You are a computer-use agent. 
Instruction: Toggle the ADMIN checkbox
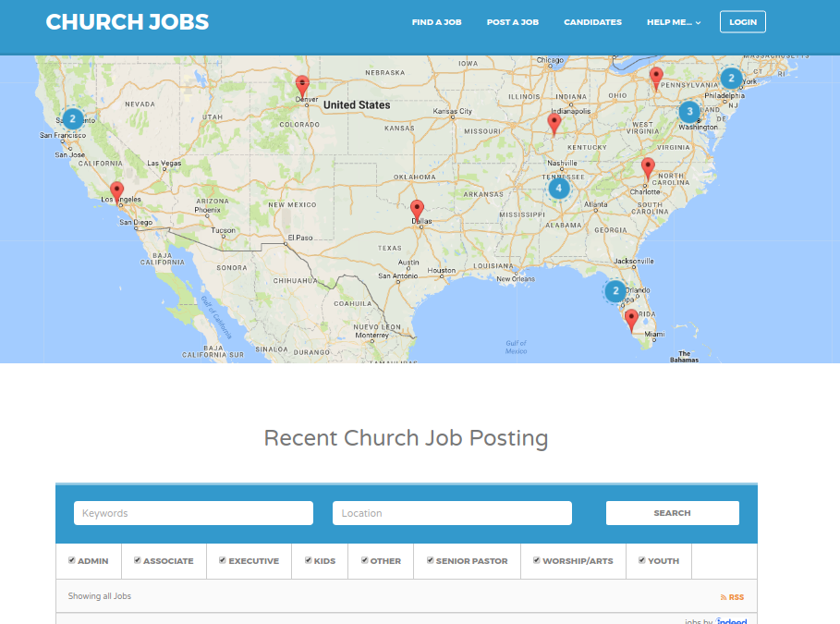(72, 560)
